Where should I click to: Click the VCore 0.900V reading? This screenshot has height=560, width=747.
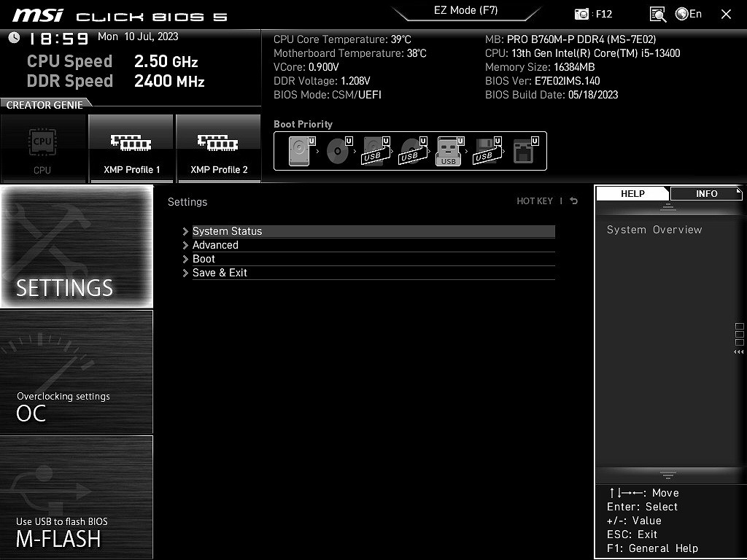pyautogui.click(x=306, y=67)
